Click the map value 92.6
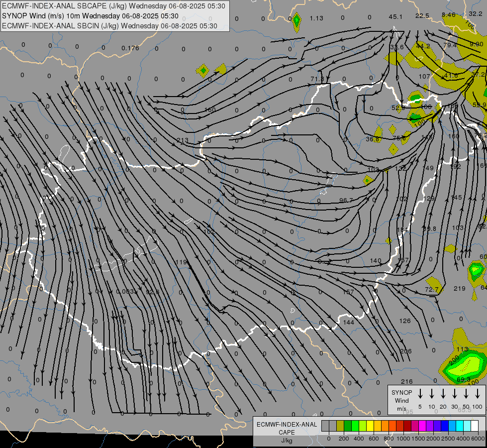Viewport: 487px width, 448px height. pyautogui.click(x=153, y=292)
